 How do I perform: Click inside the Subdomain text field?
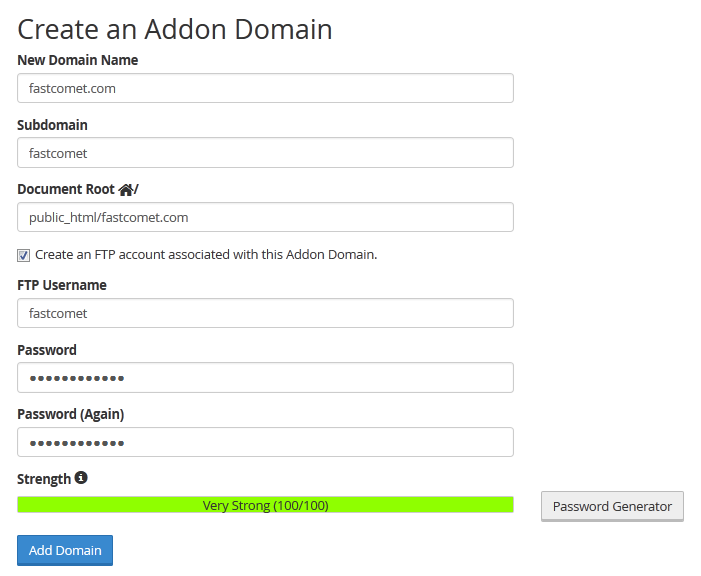tap(265, 153)
